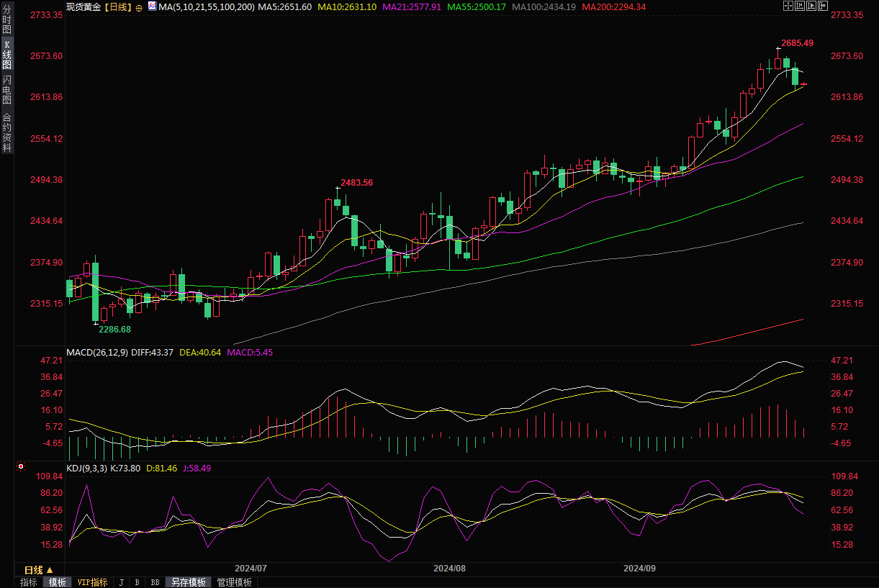Click the 管理模板 button
The image size is (879, 588).
click(235, 582)
